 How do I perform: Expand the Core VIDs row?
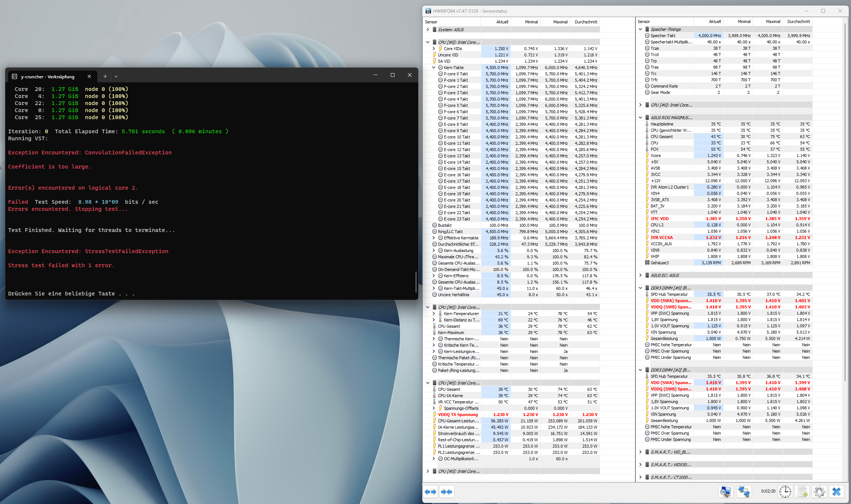click(x=433, y=49)
